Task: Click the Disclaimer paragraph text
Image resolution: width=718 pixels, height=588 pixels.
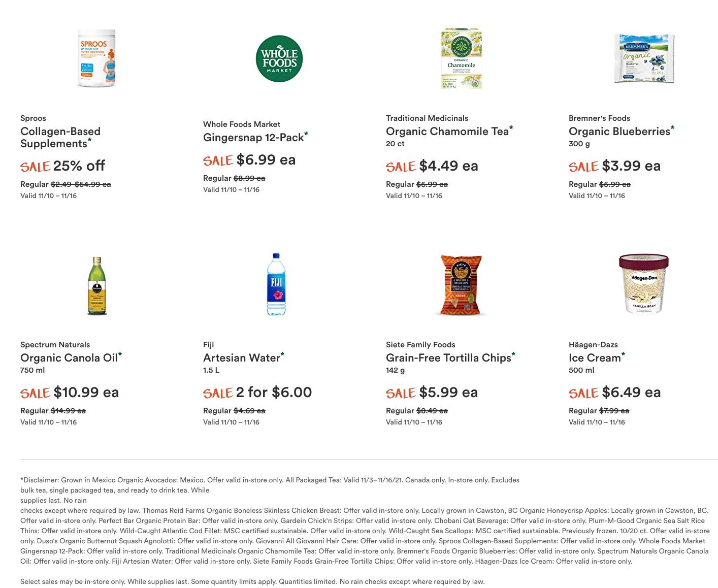Action: (365, 520)
